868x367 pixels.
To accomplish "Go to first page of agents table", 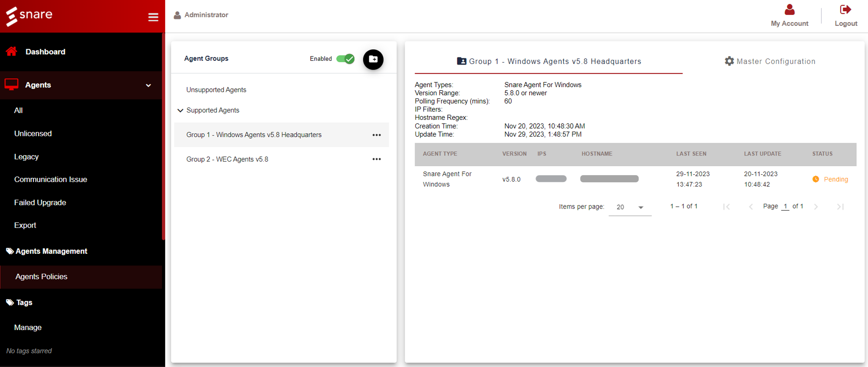I will click(x=726, y=207).
